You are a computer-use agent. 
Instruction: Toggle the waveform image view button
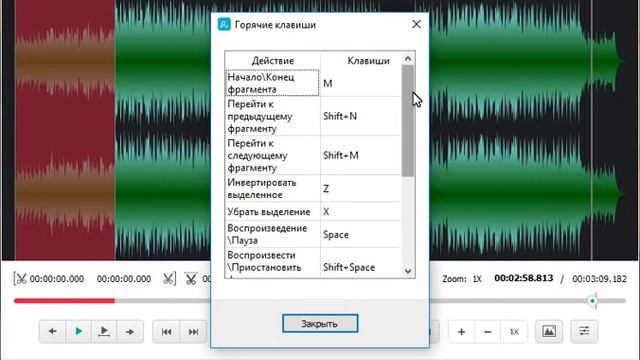click(x=549, y=331)
